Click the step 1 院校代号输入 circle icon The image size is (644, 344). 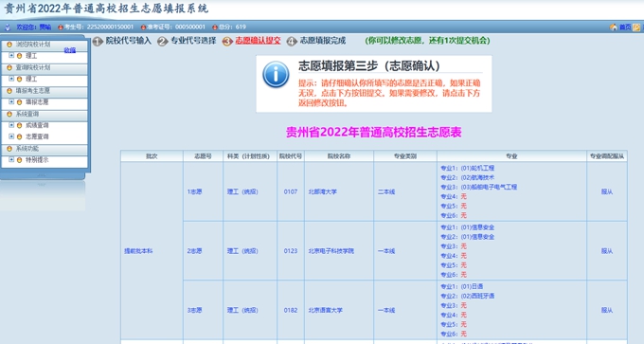[x=98, y=41]
